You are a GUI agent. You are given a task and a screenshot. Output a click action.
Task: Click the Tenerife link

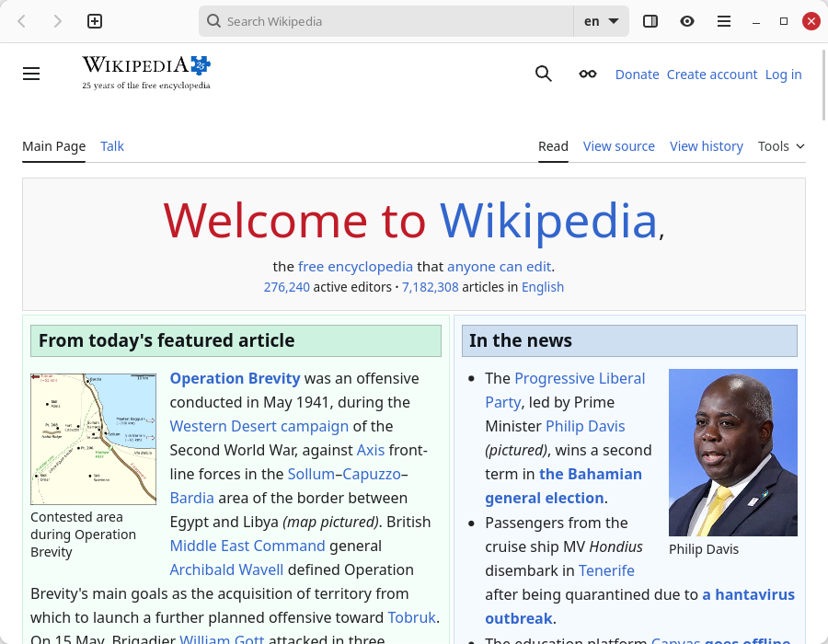coord(606,570)
